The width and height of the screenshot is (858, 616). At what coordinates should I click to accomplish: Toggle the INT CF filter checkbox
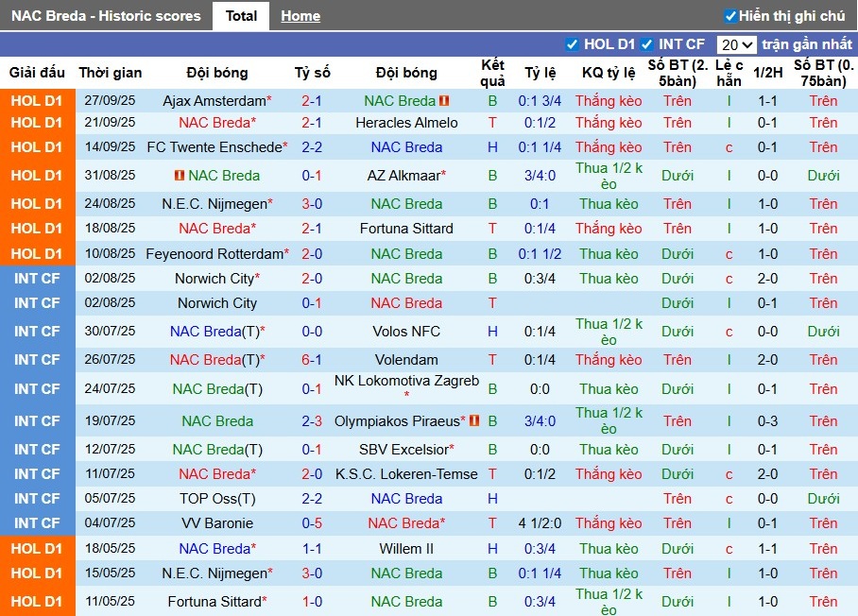[648, 43]
